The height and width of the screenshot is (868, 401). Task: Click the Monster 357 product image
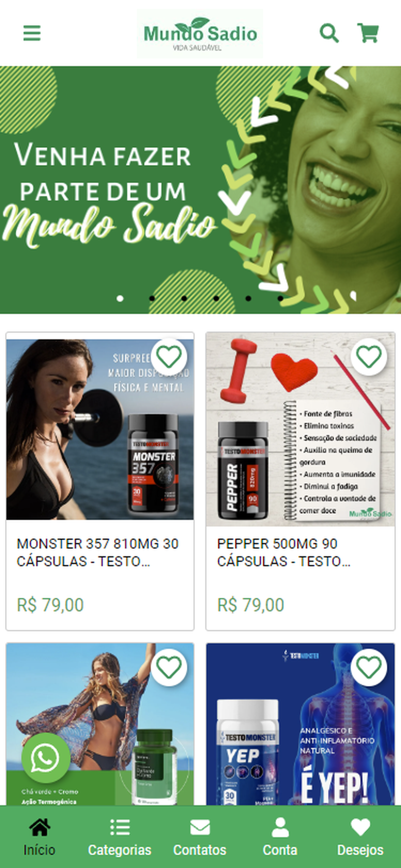100,429
